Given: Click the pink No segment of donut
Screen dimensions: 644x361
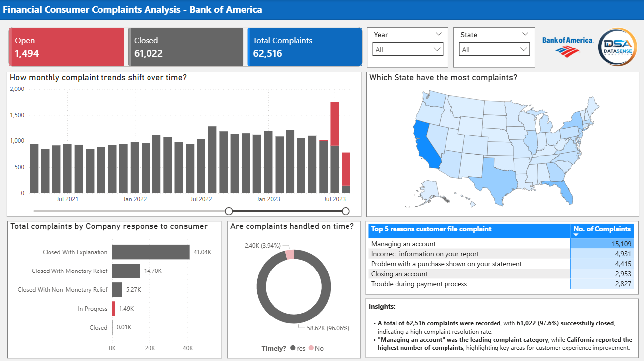Looking at the screenshot, I should (x=290, y=255).
